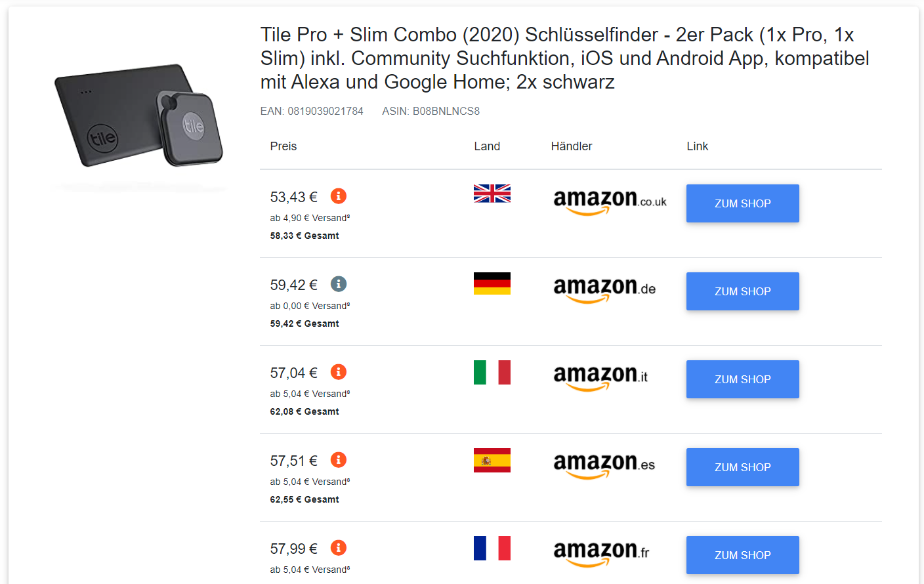This screenshot has height=584, width=924.
Task: Open the amazon.co.uk shop via ZUM SHOP
Action: 742,203
